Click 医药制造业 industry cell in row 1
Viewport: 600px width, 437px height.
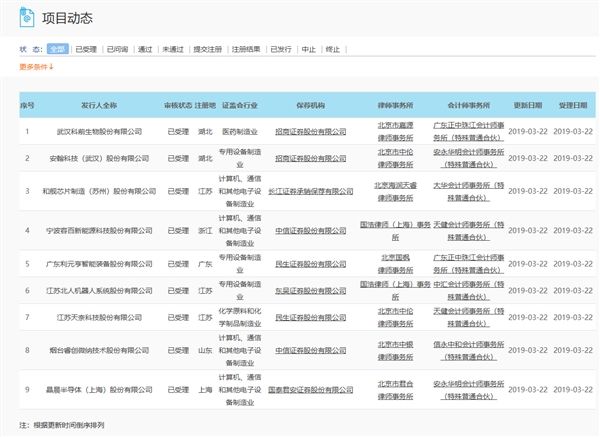pos(240,131)
